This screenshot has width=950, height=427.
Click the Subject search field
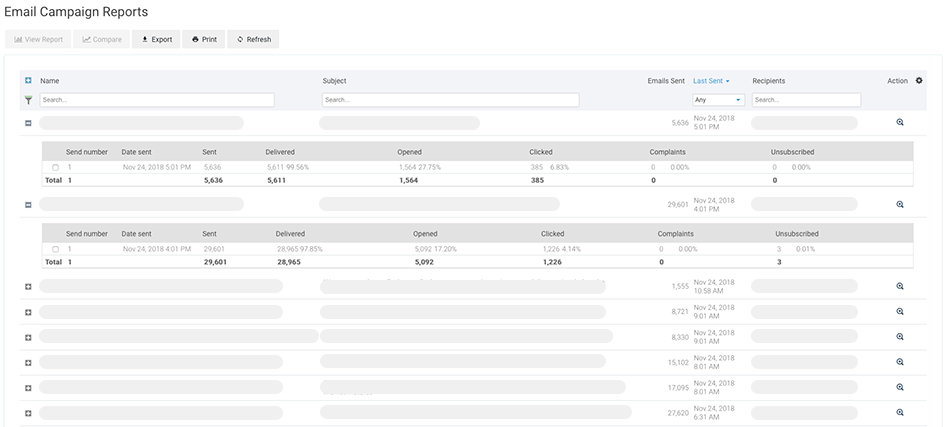pos(450,100)
